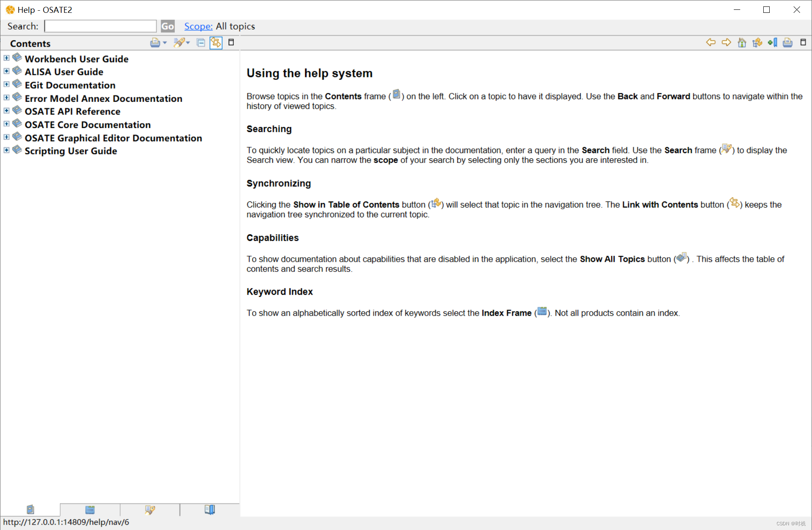The width and height of the screenshot is (812, 530).
Task: Click the 'Keyword Index' heading text
Action: coord(279,292)
